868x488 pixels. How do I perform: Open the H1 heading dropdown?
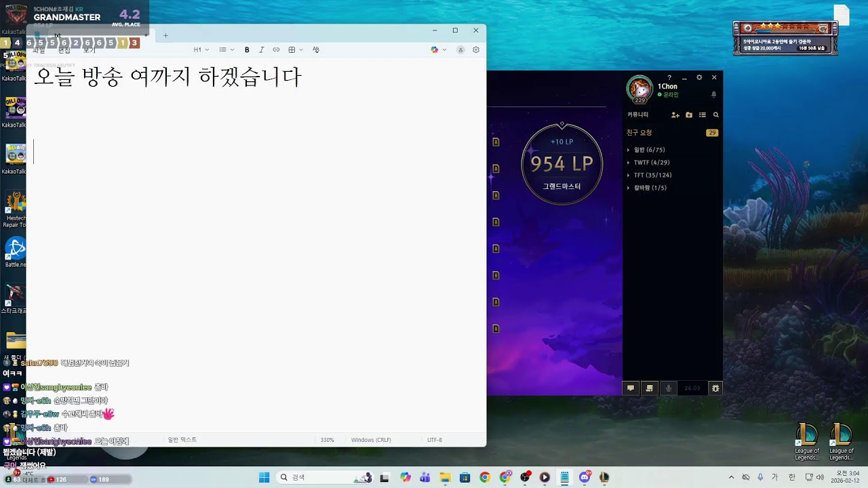(x=201, y=49)
